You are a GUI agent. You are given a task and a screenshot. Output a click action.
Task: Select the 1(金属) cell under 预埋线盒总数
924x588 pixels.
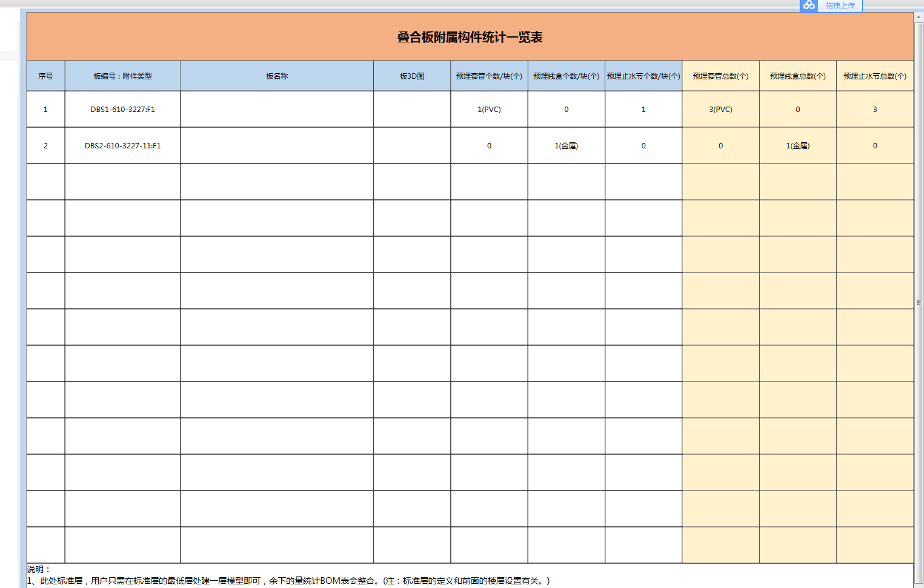797,145
